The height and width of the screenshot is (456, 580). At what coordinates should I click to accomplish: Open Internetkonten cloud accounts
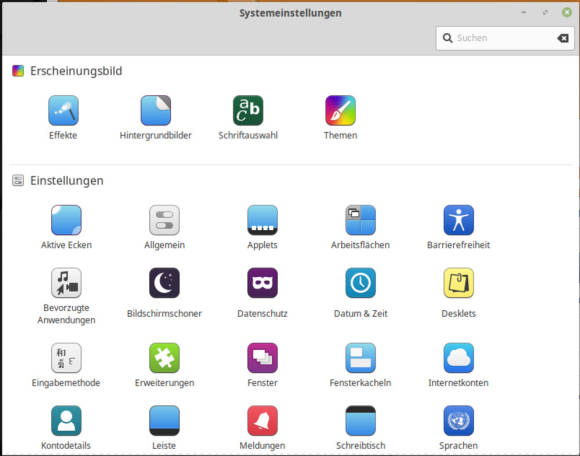[x=458, y=358]
